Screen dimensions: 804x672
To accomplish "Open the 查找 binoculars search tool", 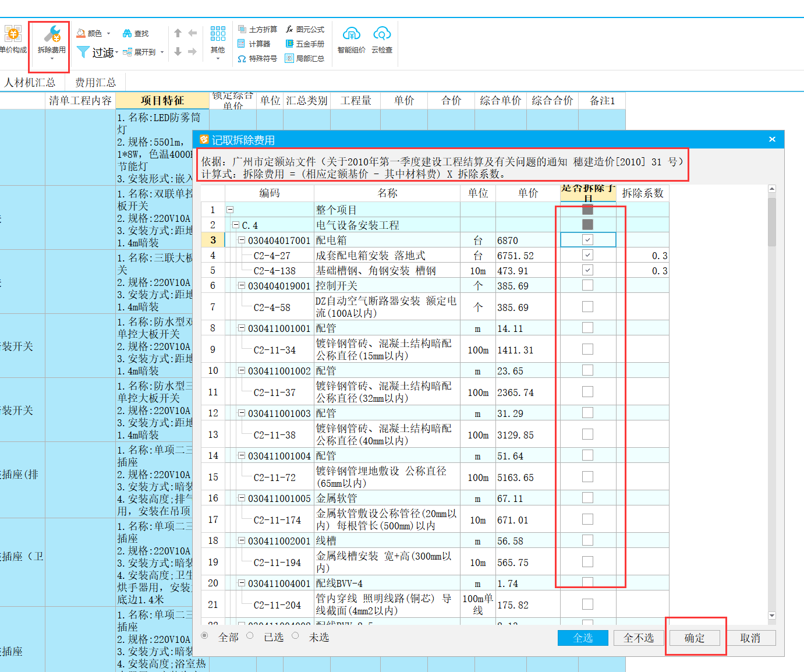I will click(127, 33).
